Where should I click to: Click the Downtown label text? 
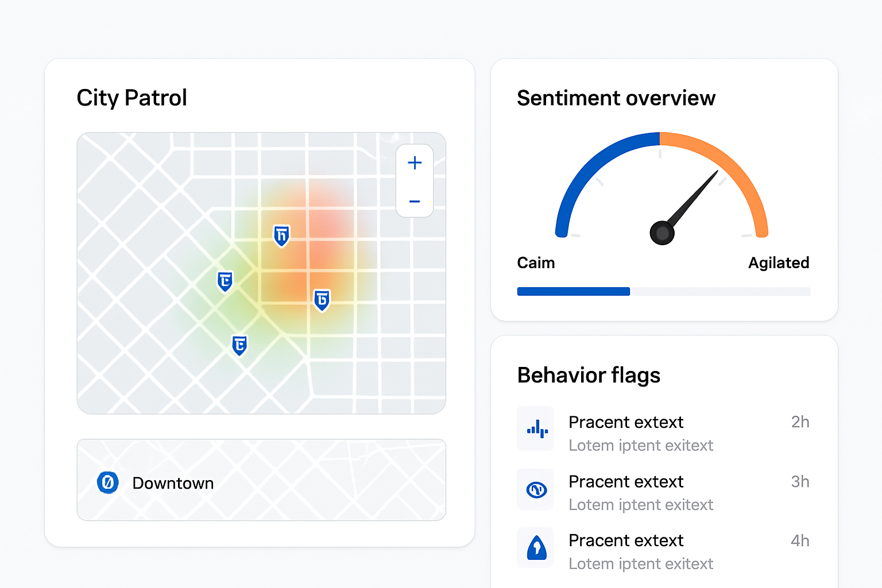pyautogui.click(x=173, y=483)
